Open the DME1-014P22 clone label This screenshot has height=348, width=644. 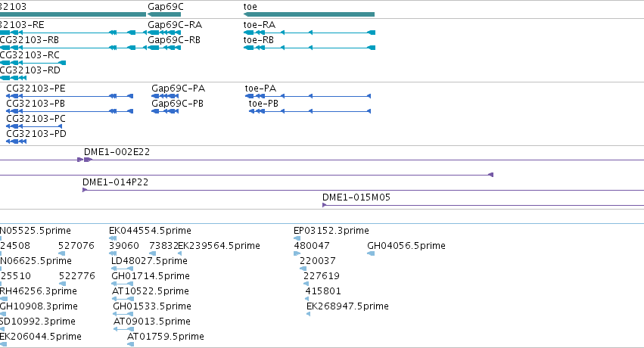coord(116,182)
